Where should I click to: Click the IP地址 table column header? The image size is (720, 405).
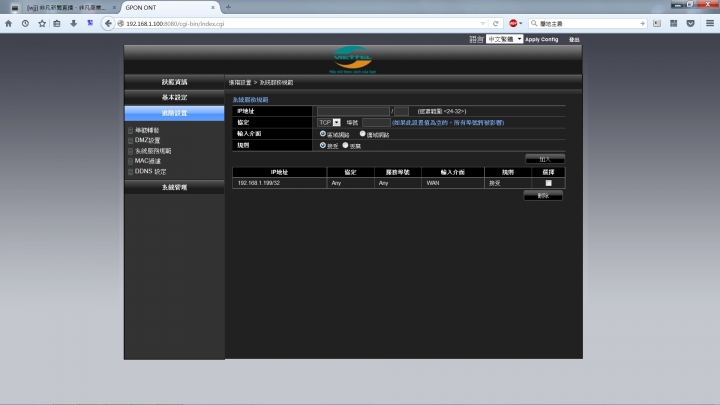279,172
